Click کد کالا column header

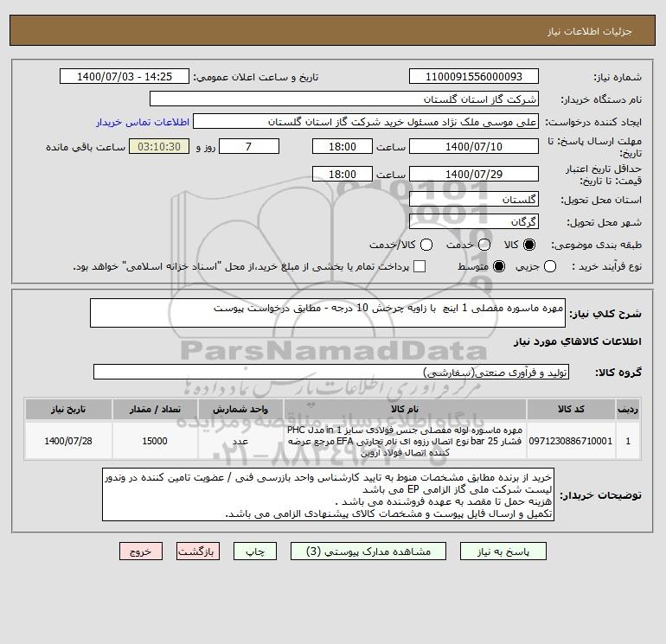[x=571, y=409]
